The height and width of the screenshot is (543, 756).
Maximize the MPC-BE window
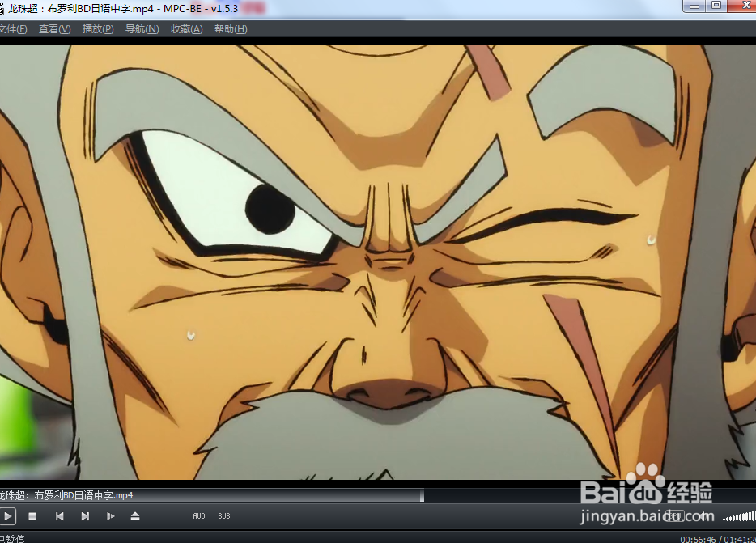[716, 6]
